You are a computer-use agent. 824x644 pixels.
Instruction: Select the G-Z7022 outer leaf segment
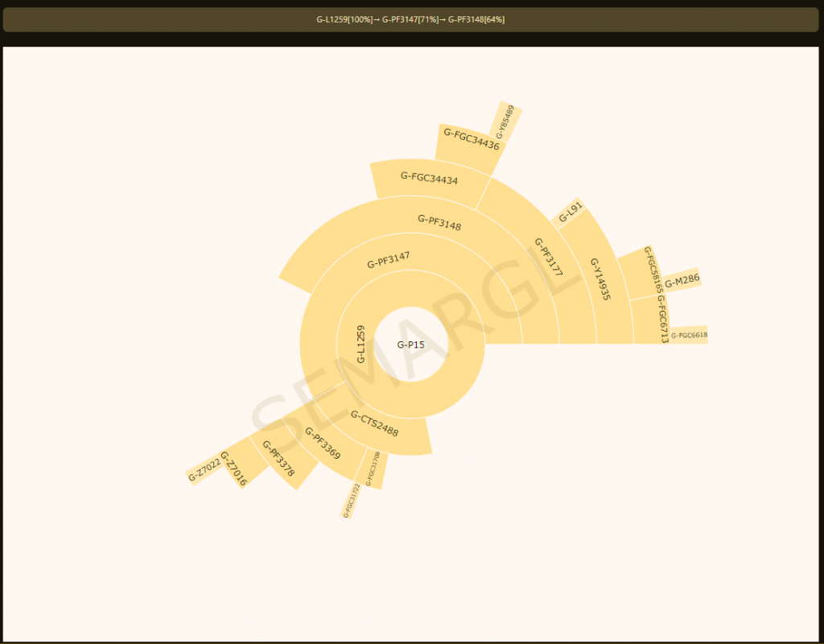pyautogui.click(x=204, y=471)
